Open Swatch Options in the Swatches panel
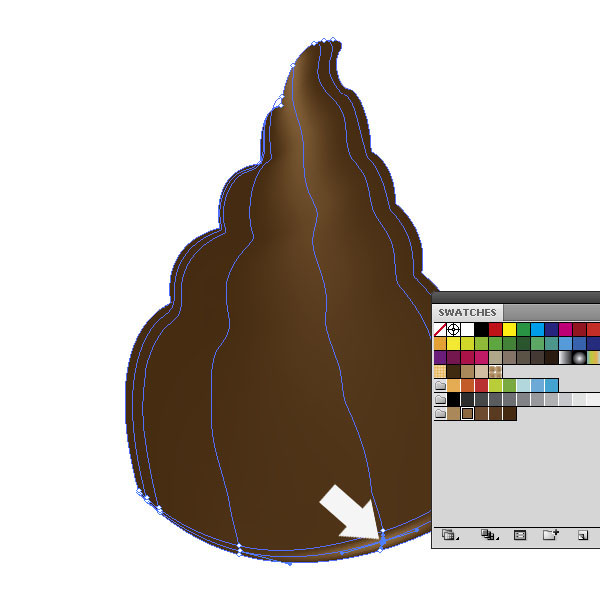The height and width of the screenshot is (600, 600). click(x=520, y=535)
